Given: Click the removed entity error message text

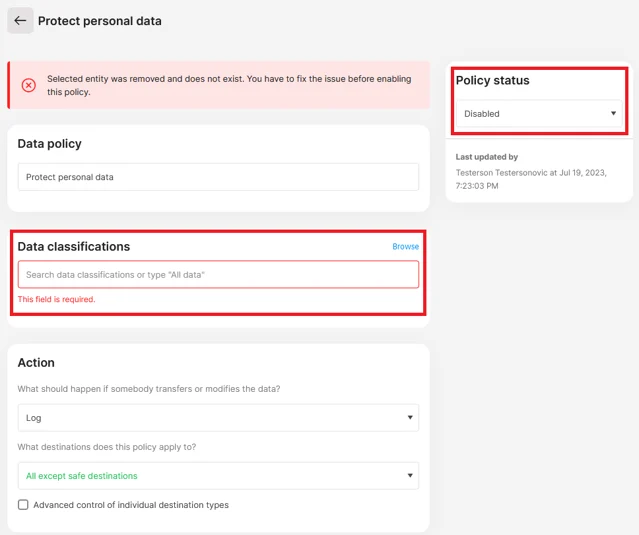Looking at the screenshot, I should (229, 85).
